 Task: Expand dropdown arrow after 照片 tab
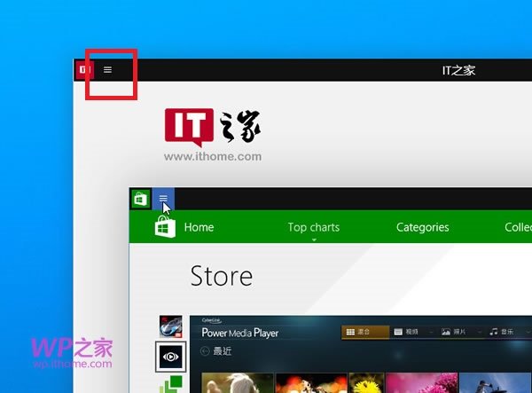point(479,332)
